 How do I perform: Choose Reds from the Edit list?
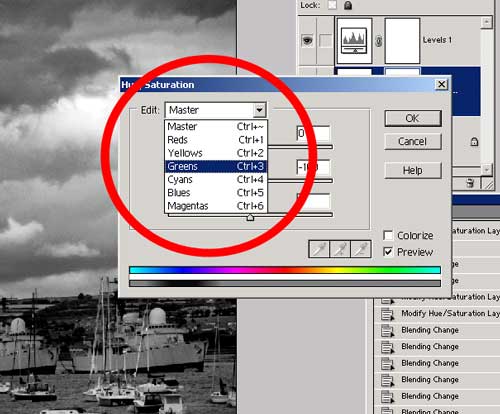pyautogui.click(x=216, y=140)
